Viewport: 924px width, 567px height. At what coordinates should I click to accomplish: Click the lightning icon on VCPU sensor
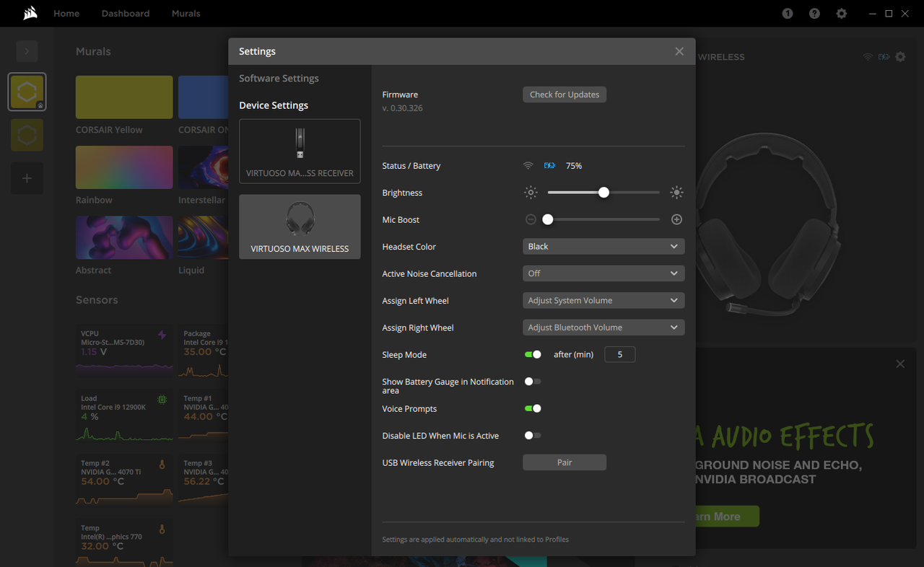click(x=162, y=335)
